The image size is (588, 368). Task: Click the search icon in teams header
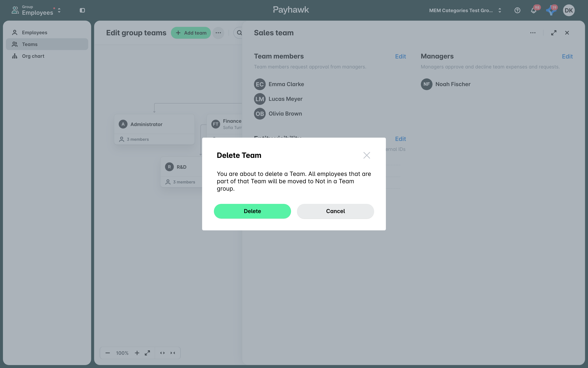239,33
